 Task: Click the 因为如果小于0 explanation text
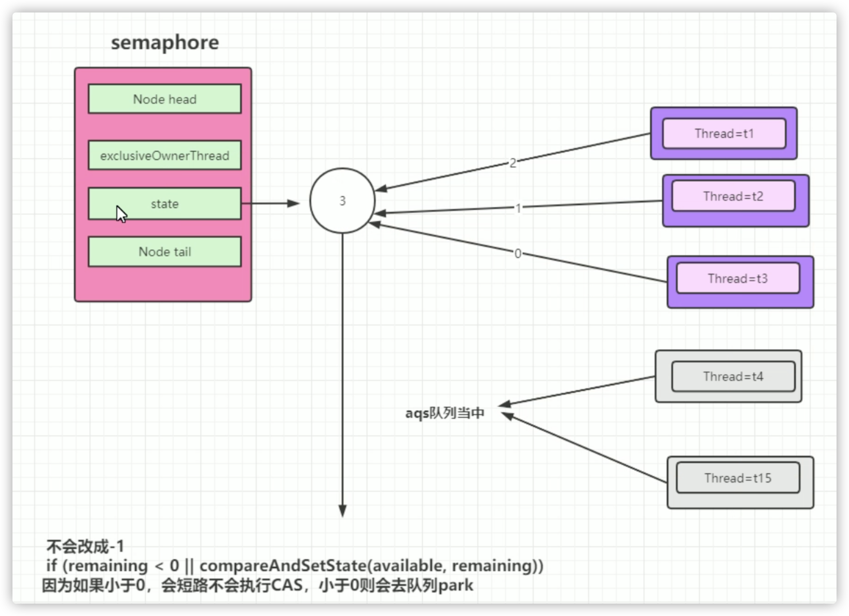click(258, 585)
